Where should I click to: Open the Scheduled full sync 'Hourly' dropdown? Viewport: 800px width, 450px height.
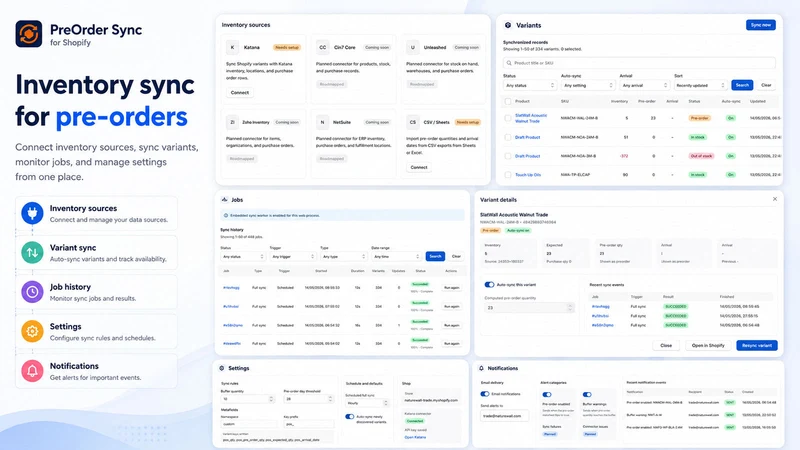[x=367, y=403]
